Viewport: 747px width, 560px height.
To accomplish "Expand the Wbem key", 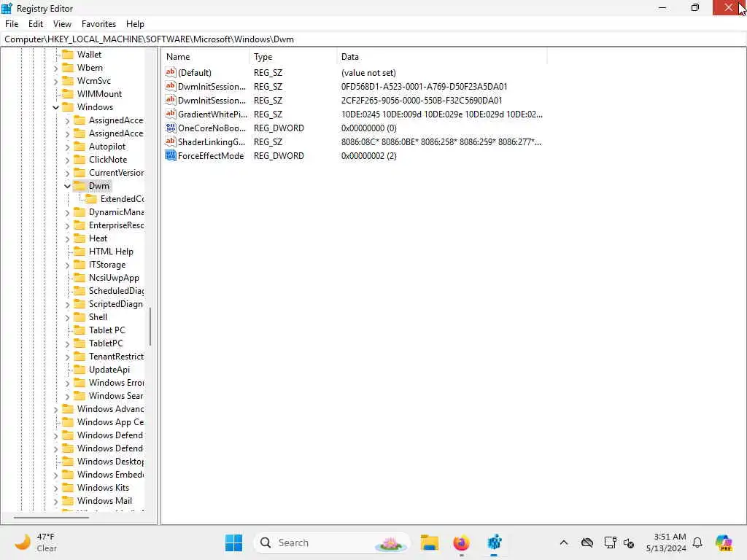I will coord(55,68).
